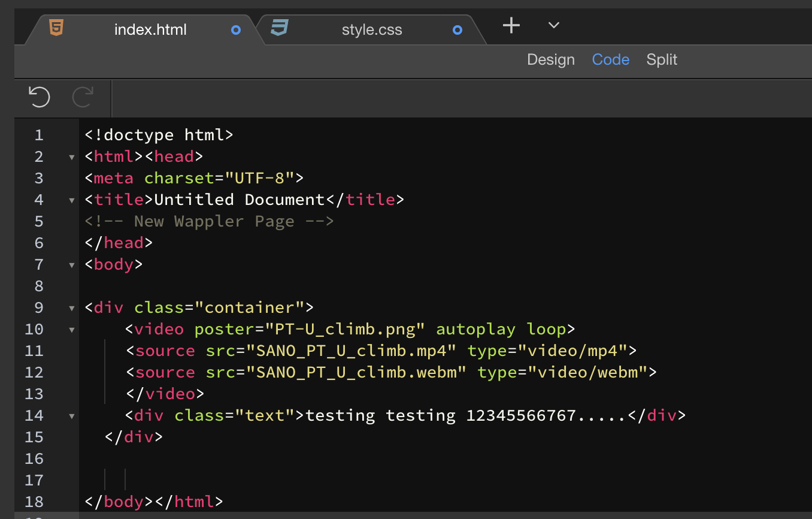812x519 pixels.
Task: Open the tab list chevron dropdown
Action: click(x=554, y=25)
